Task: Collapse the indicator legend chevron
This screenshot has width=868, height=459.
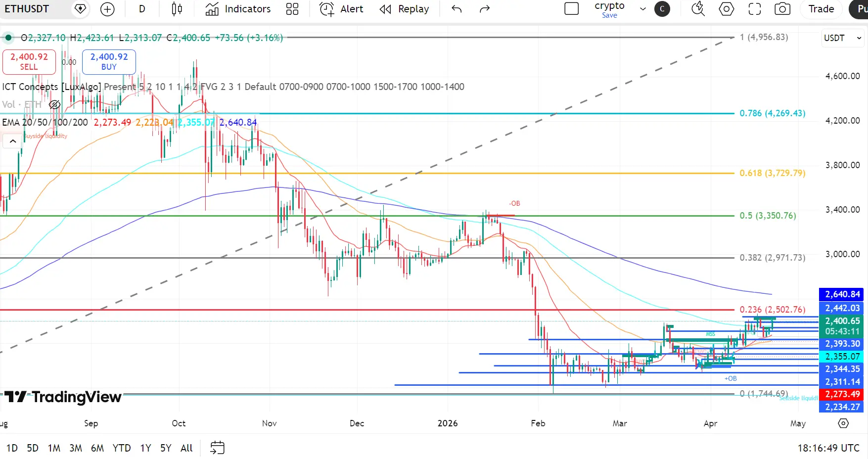Action: pos(13,141)
